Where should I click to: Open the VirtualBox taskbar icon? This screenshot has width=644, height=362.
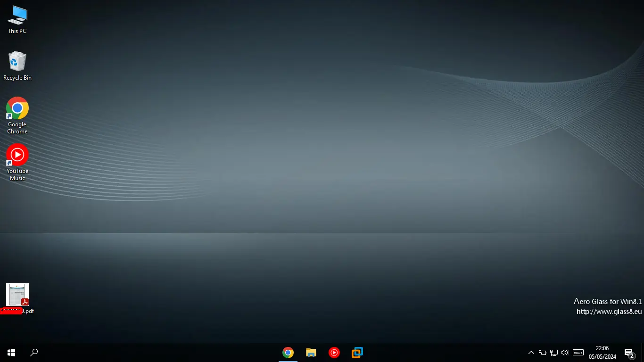click(357, 353)
